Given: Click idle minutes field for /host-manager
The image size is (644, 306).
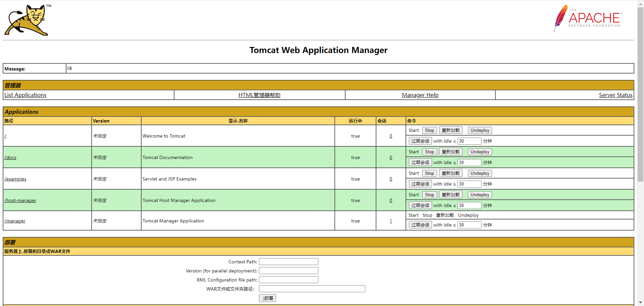Looking at the screenshot, I should (469, 205).
